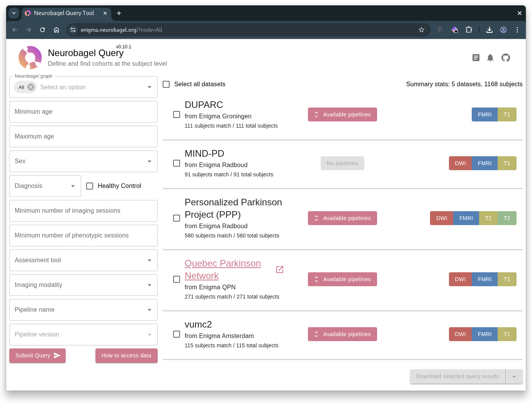
Task: Go to browser home page
Action: [x=56, y=30]
